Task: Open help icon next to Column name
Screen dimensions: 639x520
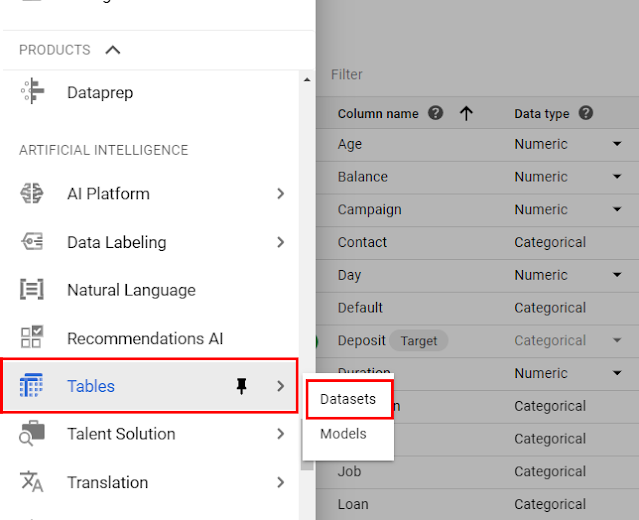Action: click(435, 113)
